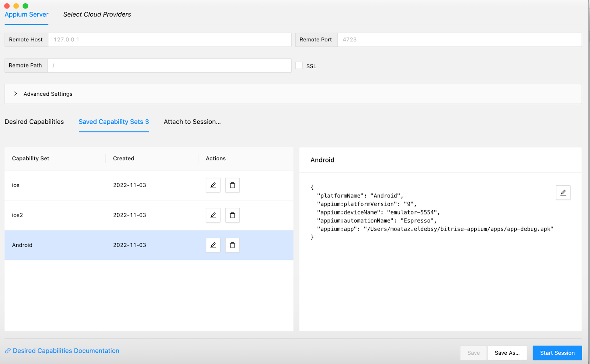Click the "appium:deviceName" JSON line

coord(378,212)
